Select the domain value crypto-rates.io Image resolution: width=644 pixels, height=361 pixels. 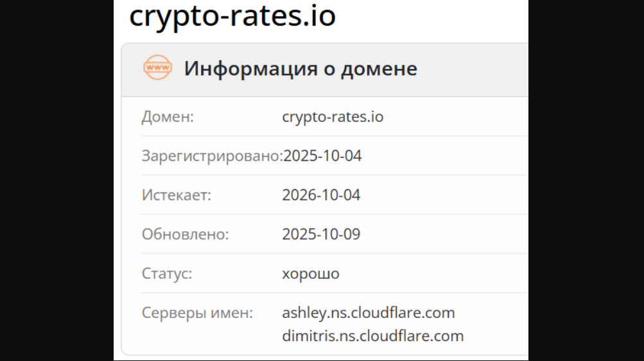click(x=333, y=117)
